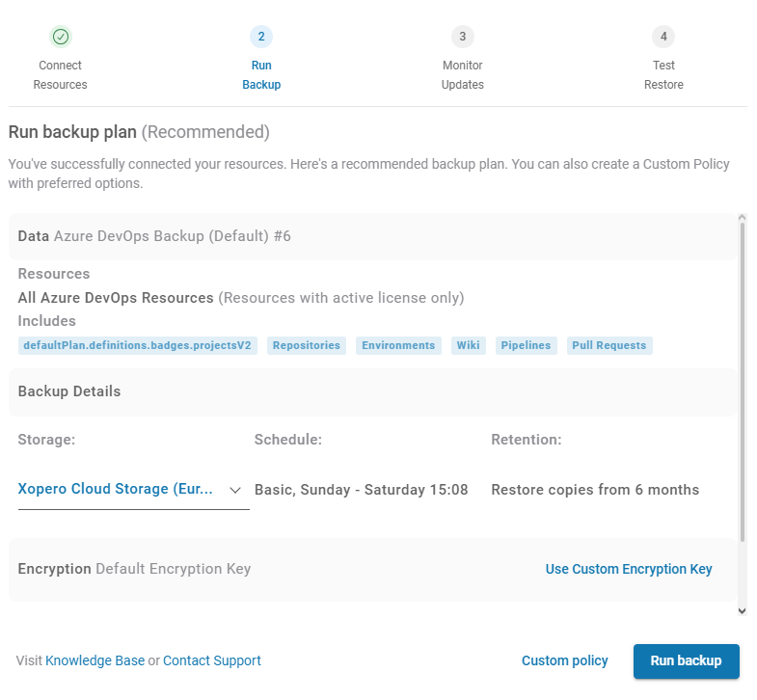Click the scrollbar down arrow
This screenshot has width=757, height=700.
point(742,610)
